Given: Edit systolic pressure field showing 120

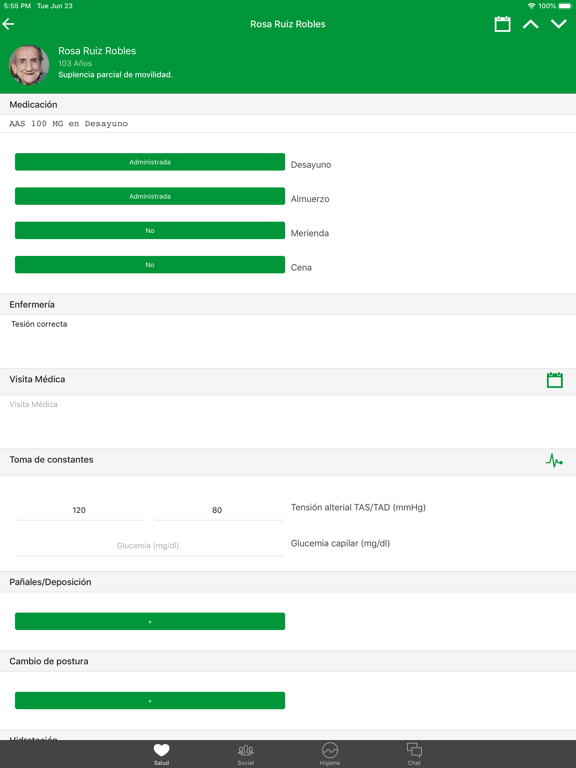Looking at the screenshot, I should coord(79,510).
